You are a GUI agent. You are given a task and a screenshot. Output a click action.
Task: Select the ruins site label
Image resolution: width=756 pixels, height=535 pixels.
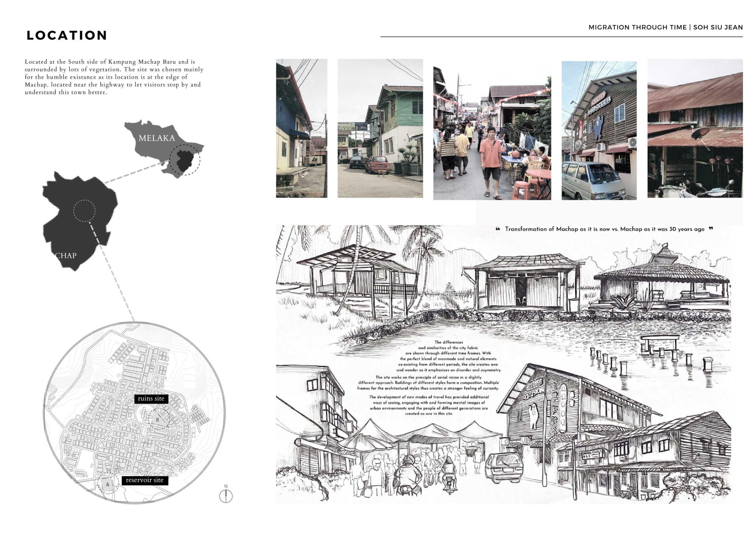[x=151, y=399]
